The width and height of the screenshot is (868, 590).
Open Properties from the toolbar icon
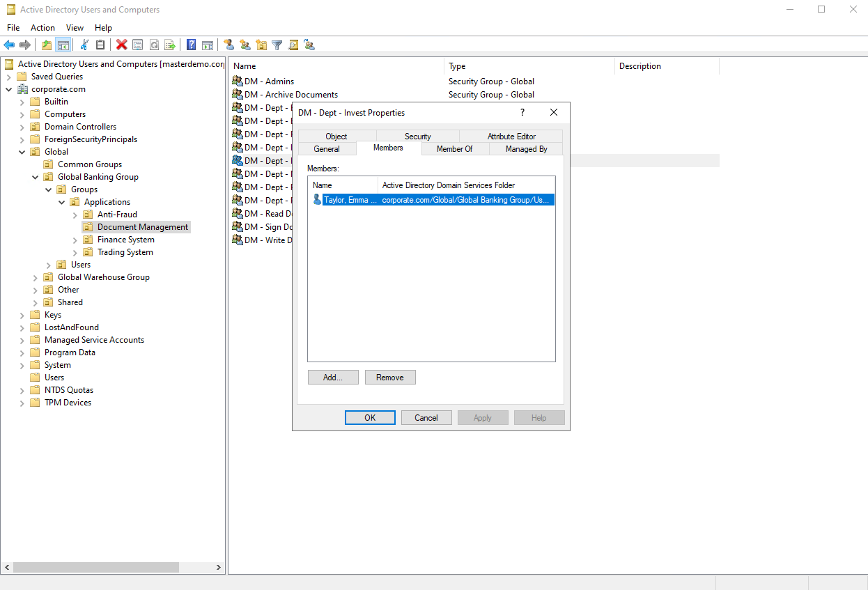(138, 45)
